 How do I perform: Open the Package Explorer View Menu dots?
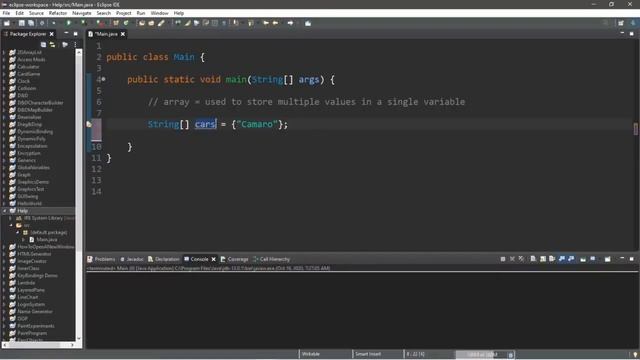coord(76,44)
